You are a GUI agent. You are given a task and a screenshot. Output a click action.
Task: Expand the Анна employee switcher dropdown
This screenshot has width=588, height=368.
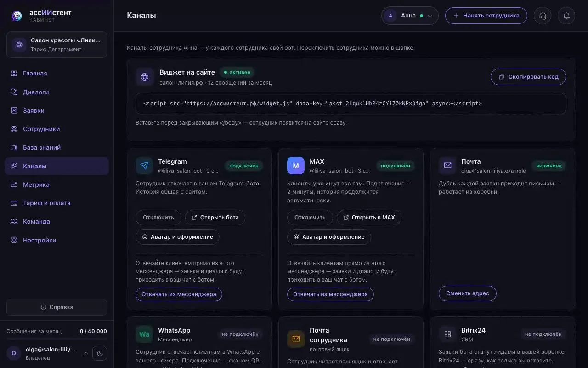point(410,16)
